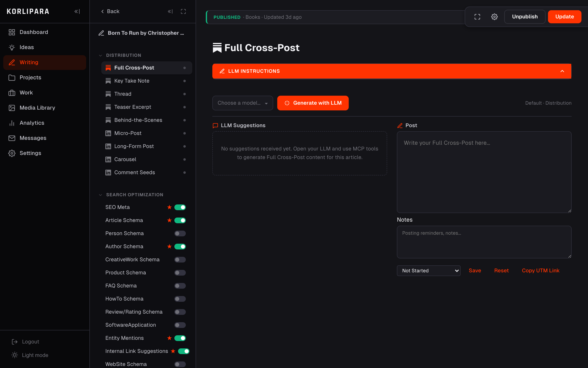Open the Writing section in the sidebar
This screenshot has width=588, height=368.
(45, 62)
